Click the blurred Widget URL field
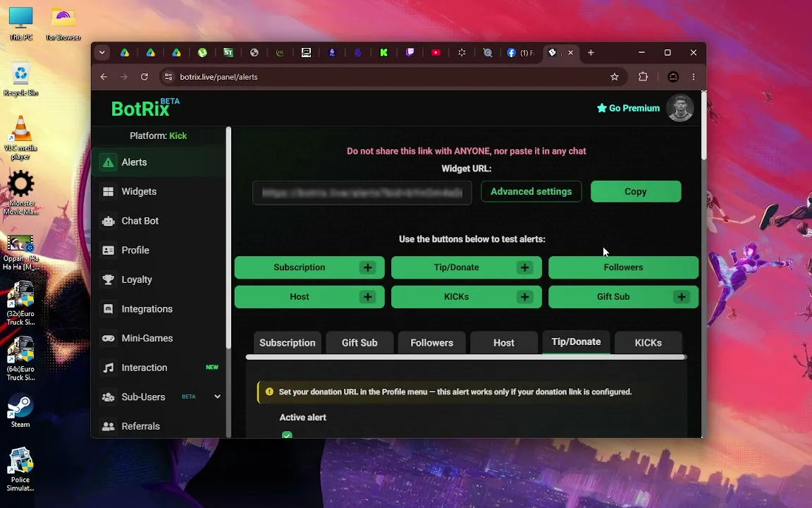 [x=362, y=193]
